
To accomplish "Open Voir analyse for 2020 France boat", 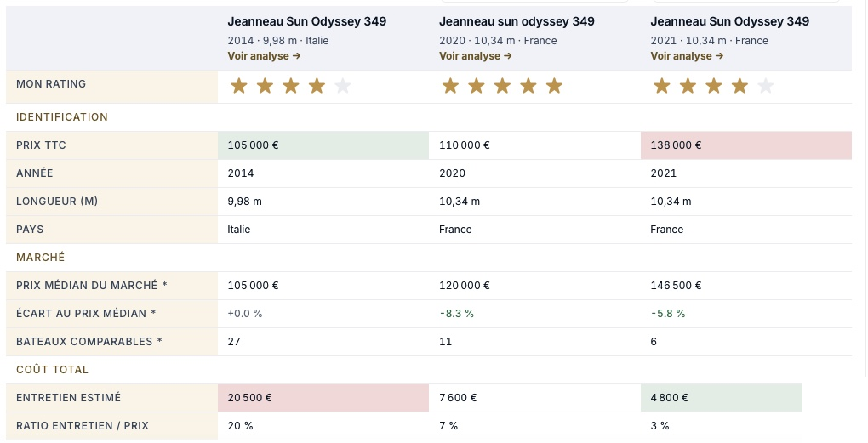I will (x=476, y=56).
